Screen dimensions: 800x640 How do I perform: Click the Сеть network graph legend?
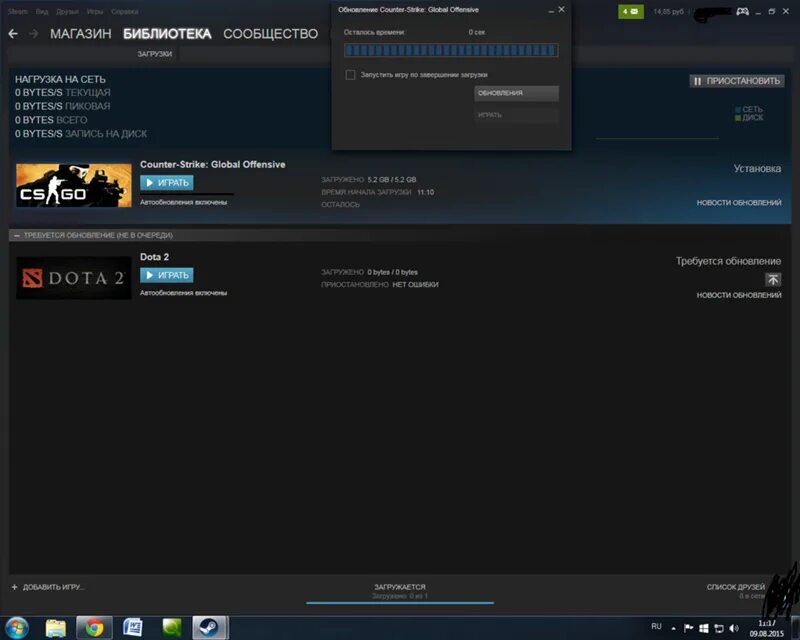pos(749,109)
